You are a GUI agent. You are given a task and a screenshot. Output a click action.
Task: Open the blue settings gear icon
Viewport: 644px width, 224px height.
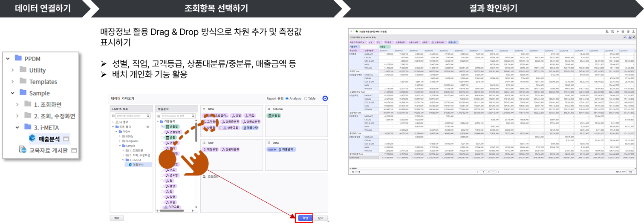pyautogui.click(x=325, y=98)
